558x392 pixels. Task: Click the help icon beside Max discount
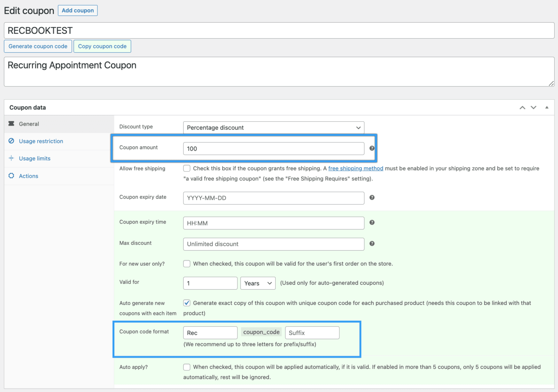click(x=372, y=244)
